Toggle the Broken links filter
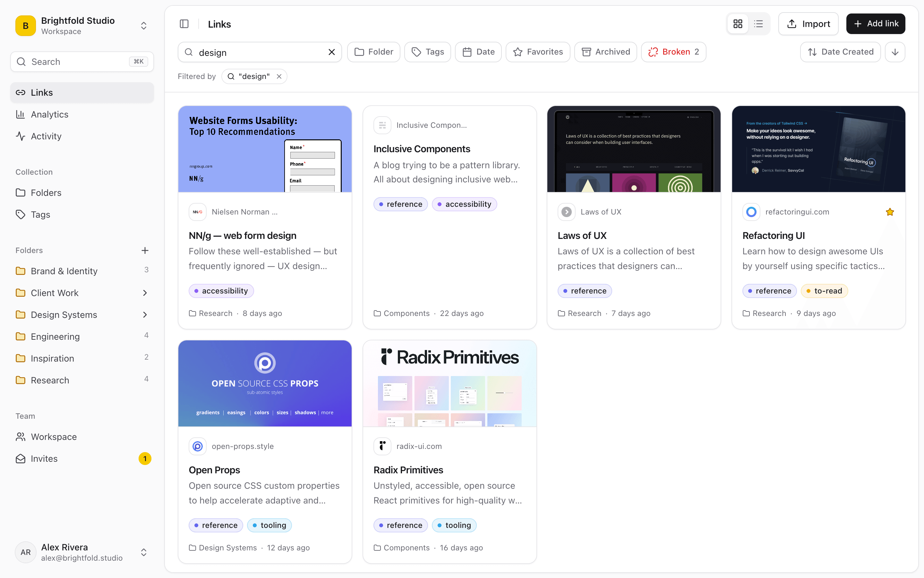The height and width of the screenshot is (578, 924). (673, 52)
